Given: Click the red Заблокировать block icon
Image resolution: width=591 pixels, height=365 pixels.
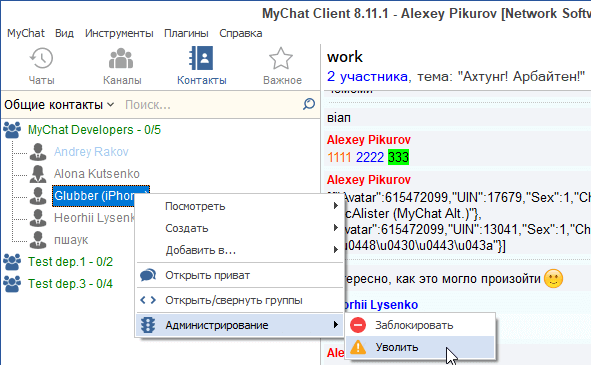Looking at the screenshot, I should click(x=358, y=325).
